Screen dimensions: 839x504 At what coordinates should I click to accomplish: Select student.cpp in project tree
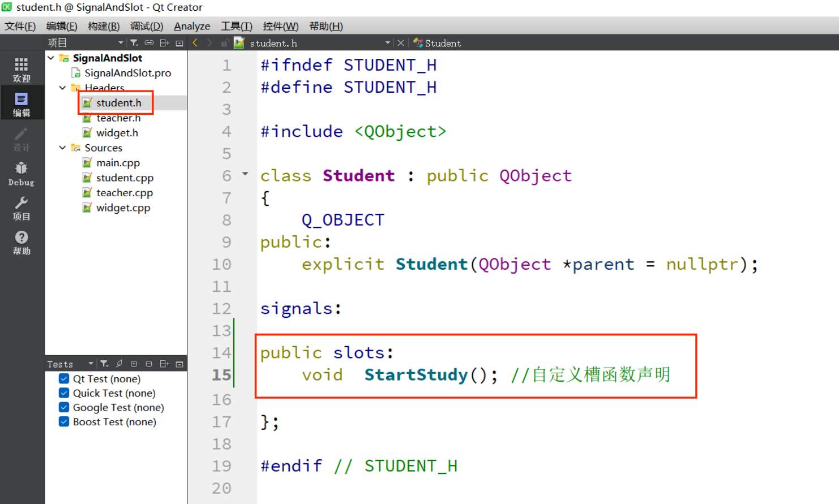click(x=125, y=178)
